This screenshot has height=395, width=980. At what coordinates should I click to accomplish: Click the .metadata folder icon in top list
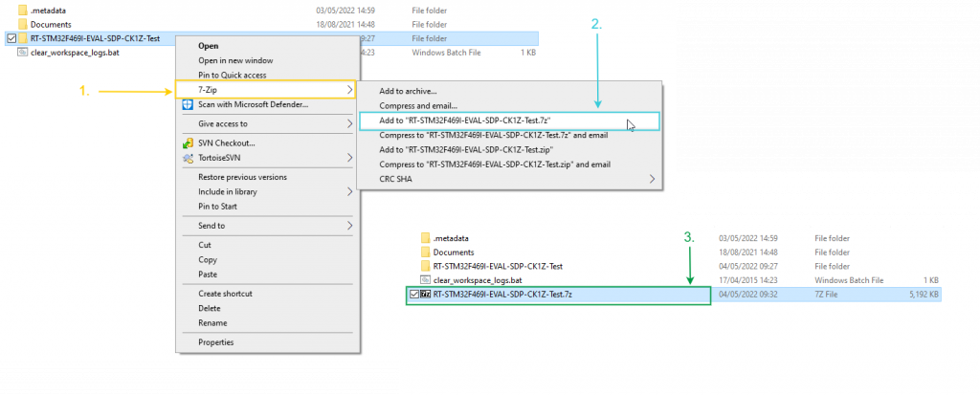pos(23,10)
